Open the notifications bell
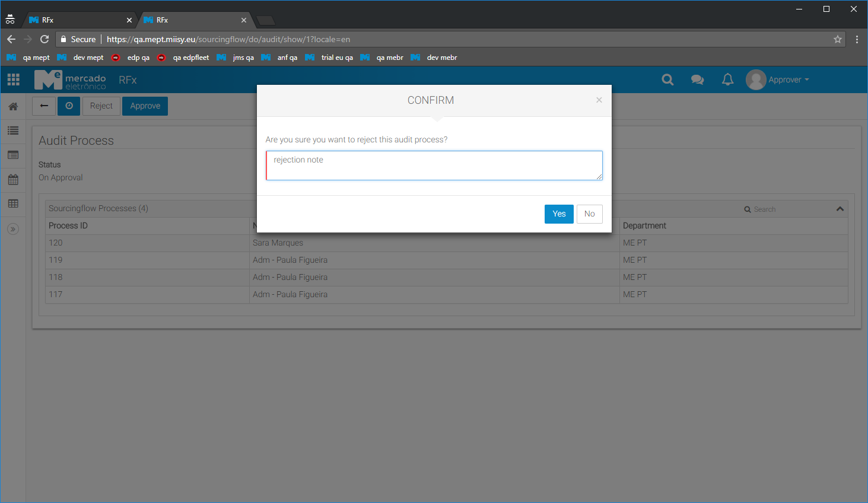The image size is (868, 503). (x=727, y=79)
